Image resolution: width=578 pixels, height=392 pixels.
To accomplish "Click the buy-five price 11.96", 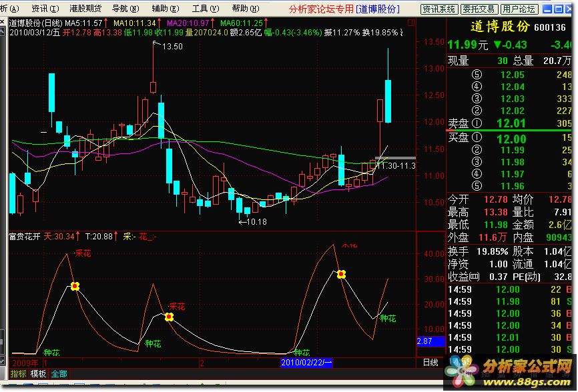I will [x=512, y=186].
